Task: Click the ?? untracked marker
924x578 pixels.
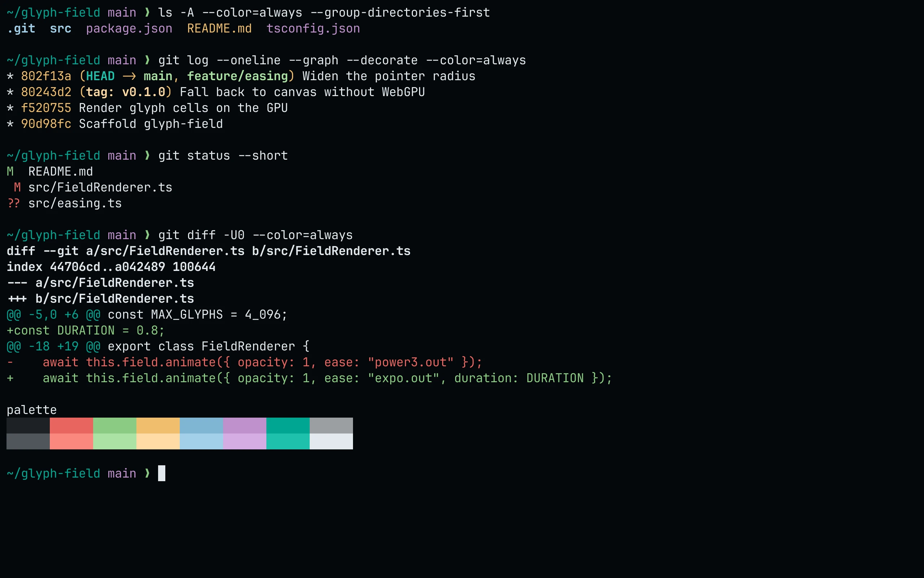Action: tap(14, 203)
